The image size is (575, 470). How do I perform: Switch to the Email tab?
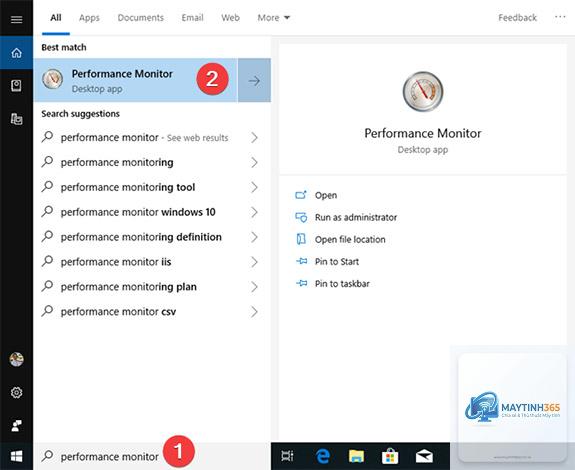coord(192,18)
